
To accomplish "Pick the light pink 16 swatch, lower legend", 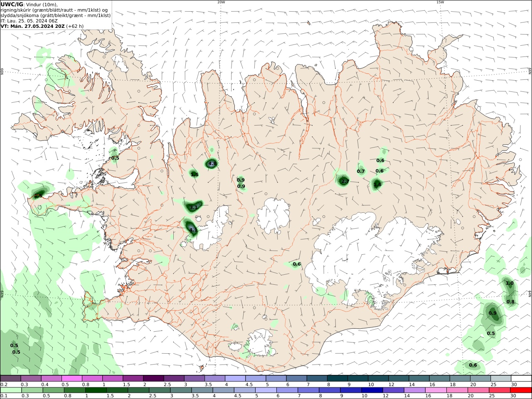I will (x=436, y=390).
